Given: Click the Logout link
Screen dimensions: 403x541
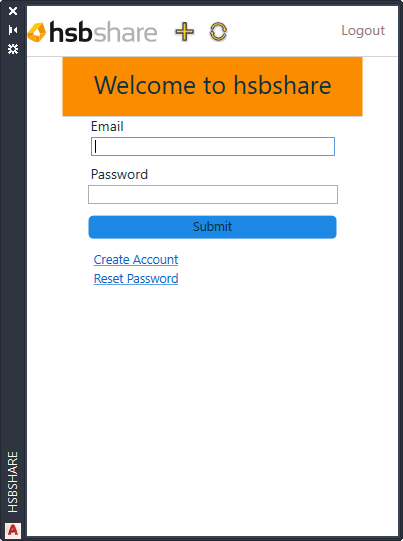Looking at the screenshot, I should pyautogui.click(x=363, y=30).
